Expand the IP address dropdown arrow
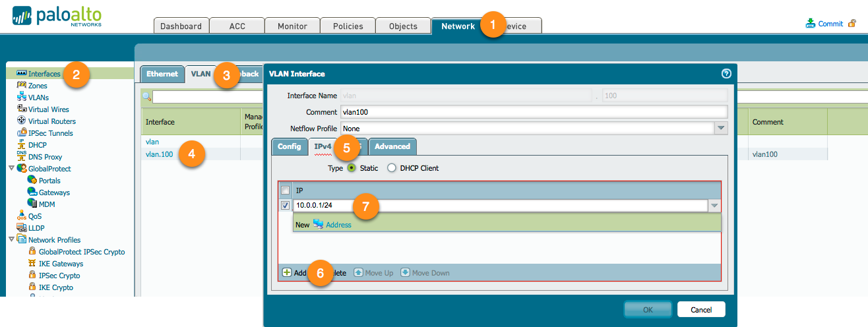 click(x=714, y=206)
